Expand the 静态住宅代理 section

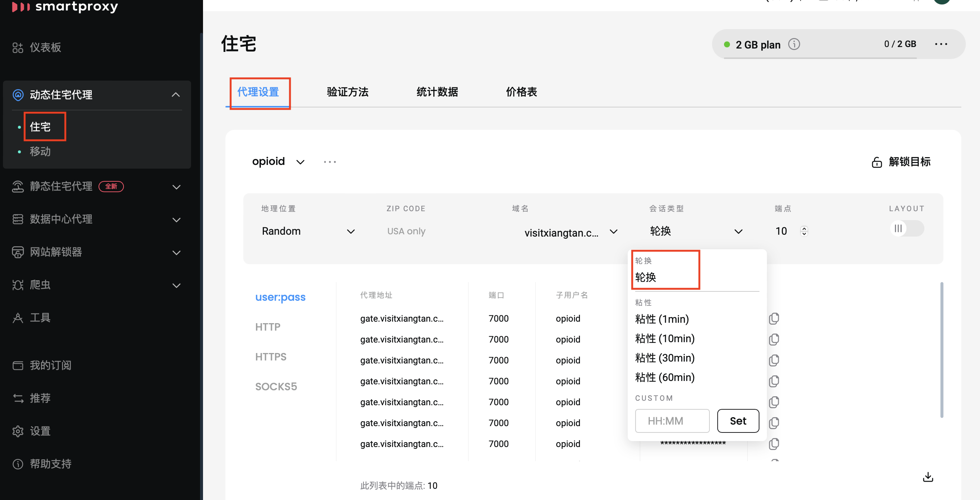pos(176,187)
